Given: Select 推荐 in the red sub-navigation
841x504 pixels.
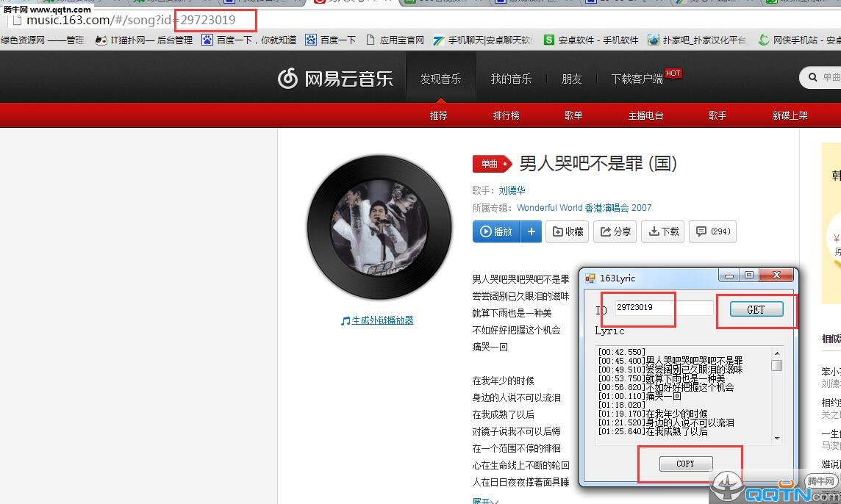Looking at the screenshot, I should click(438, 115).
